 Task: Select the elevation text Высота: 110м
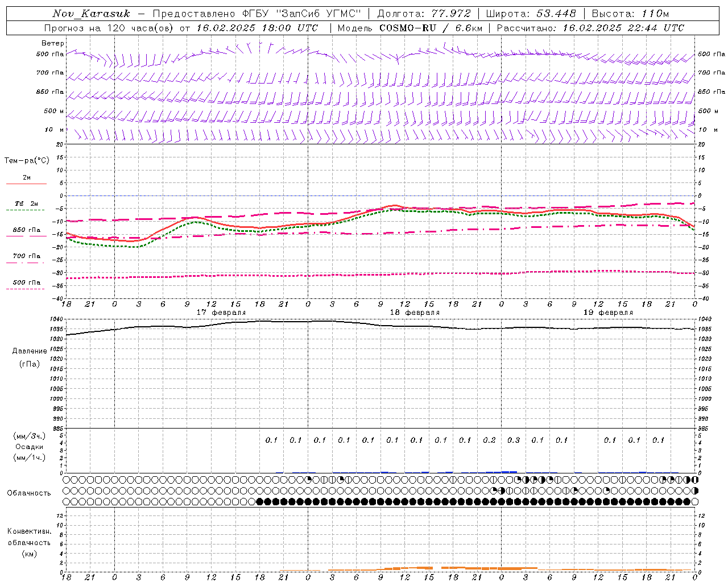(x=630, y=14)
